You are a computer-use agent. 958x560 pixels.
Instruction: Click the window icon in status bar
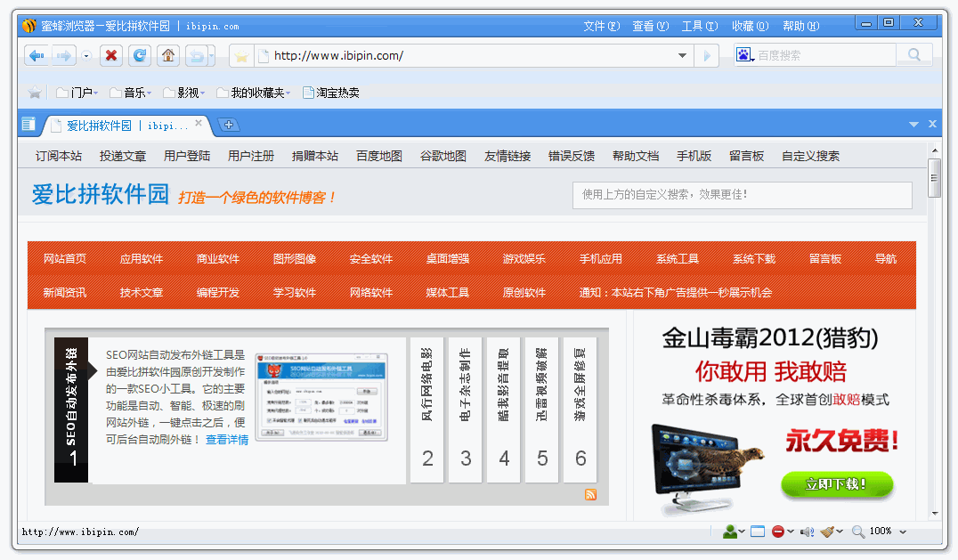point(758,532)
